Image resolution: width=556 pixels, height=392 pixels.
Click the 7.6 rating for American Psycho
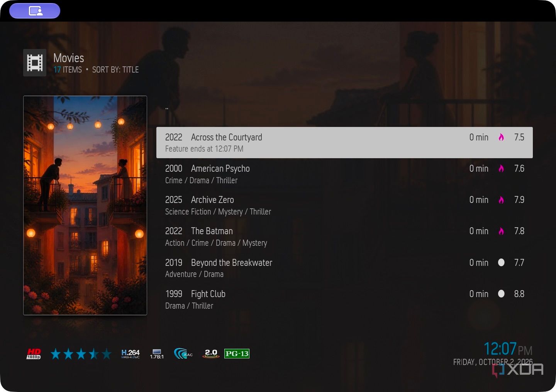pos(519,169)
